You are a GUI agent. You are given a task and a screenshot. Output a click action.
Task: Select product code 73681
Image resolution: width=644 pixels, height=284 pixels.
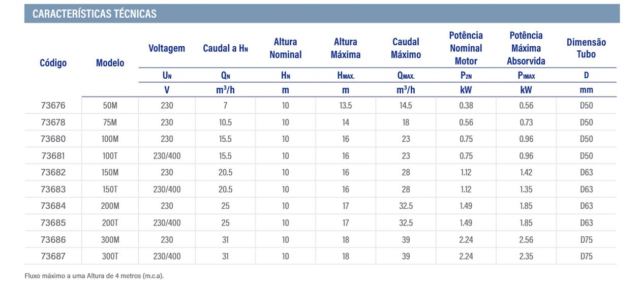tap(53, 156)
